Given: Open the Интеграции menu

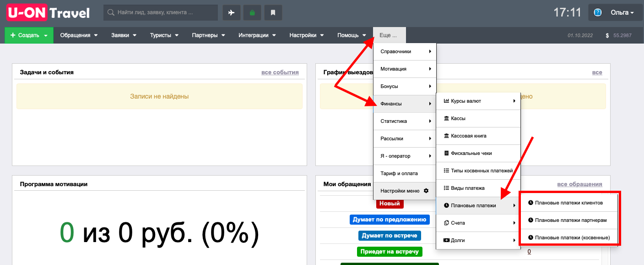Looking at the screenshot, I should point(257,35).
